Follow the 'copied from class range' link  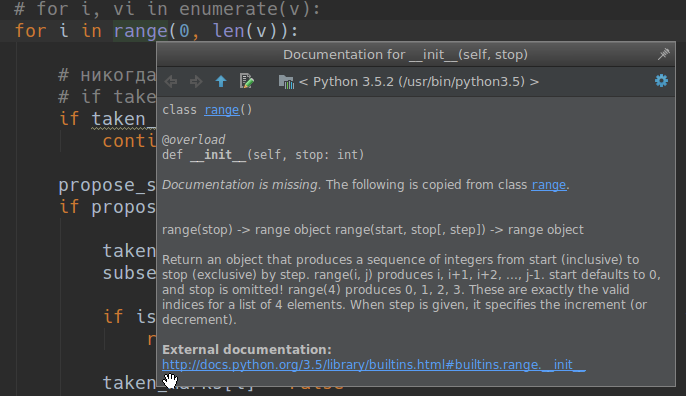[549, 185]
